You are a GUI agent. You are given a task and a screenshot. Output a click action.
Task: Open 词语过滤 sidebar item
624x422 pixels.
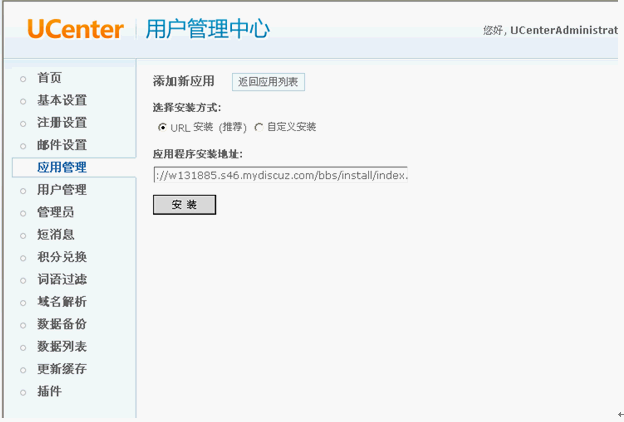[62, 279]
